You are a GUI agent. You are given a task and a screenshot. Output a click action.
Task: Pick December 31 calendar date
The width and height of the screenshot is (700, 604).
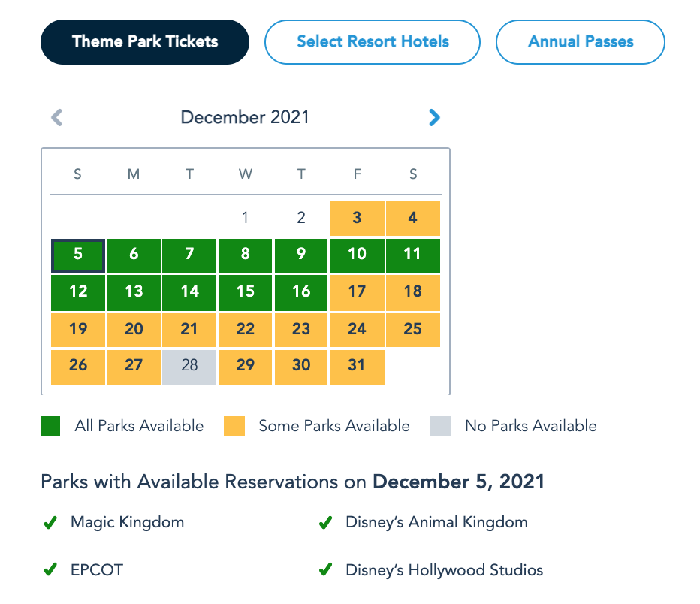pyautogui.click(x=357, y=366)
